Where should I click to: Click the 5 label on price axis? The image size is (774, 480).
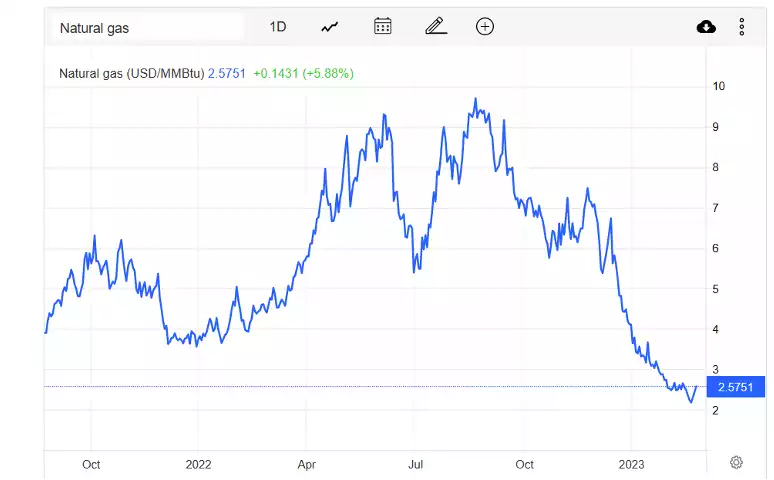click(x=715, y=289)
